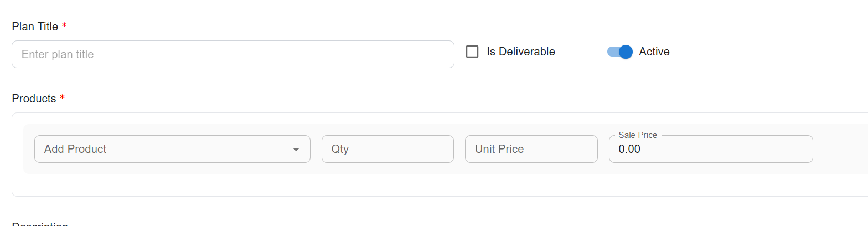This screenshot has height=226, width=868.
Task: Click the Is Deliverable label text
Action: pyautogui.click(x=521, y=52)
